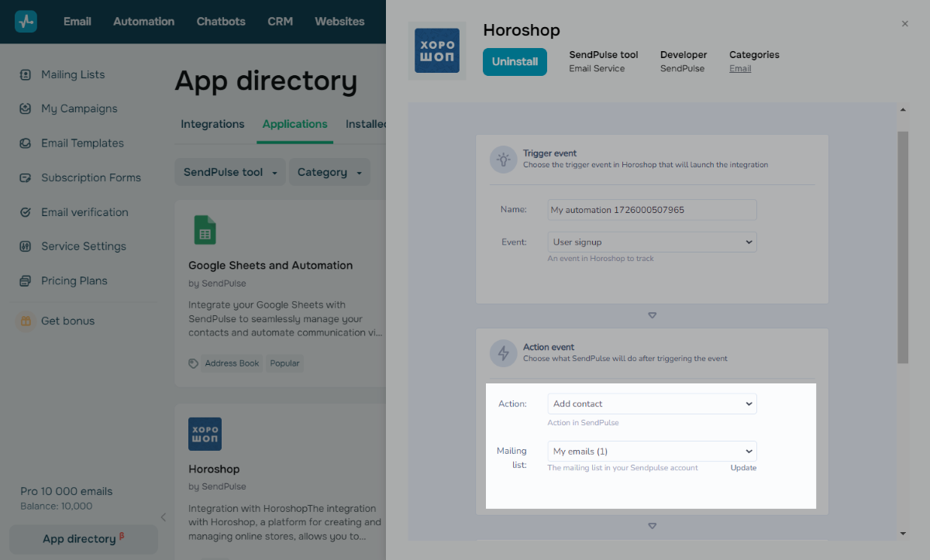Image resolution: width=930 pixels, height=560 pixels.
Task: Open the Action dropdown showing Add contact
Action: 652,404
